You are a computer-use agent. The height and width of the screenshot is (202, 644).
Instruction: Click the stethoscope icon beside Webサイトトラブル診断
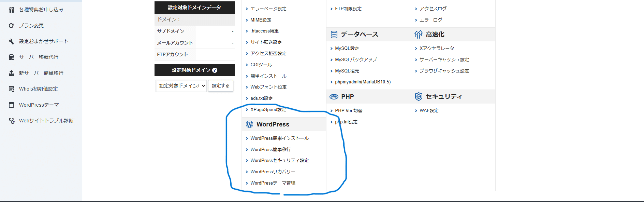(x=12, y=121)
